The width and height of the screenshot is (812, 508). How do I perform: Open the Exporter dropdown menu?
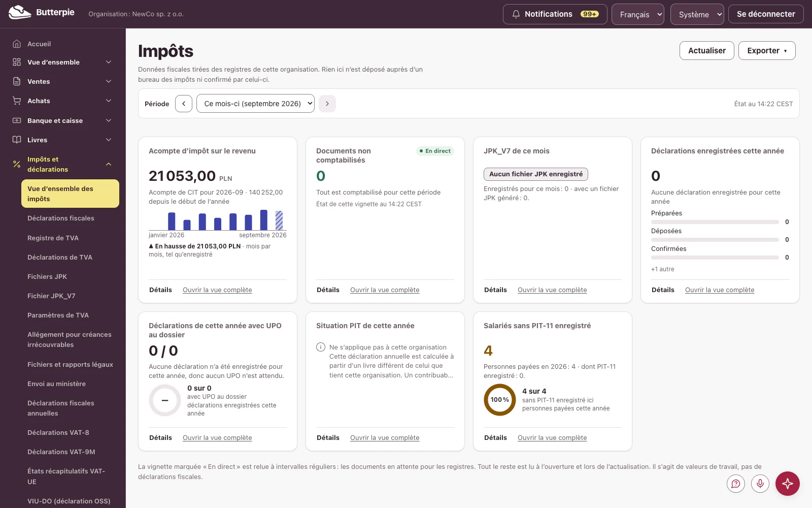pyautogui.click(x=767, y=50)
